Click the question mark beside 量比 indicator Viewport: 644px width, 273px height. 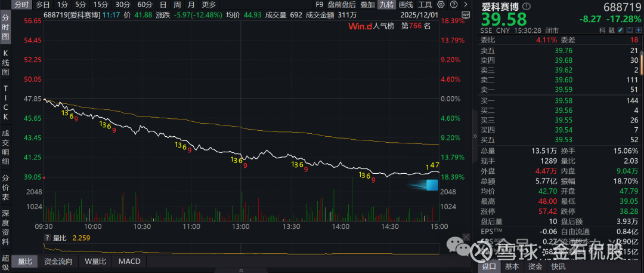tap(47, 238)
